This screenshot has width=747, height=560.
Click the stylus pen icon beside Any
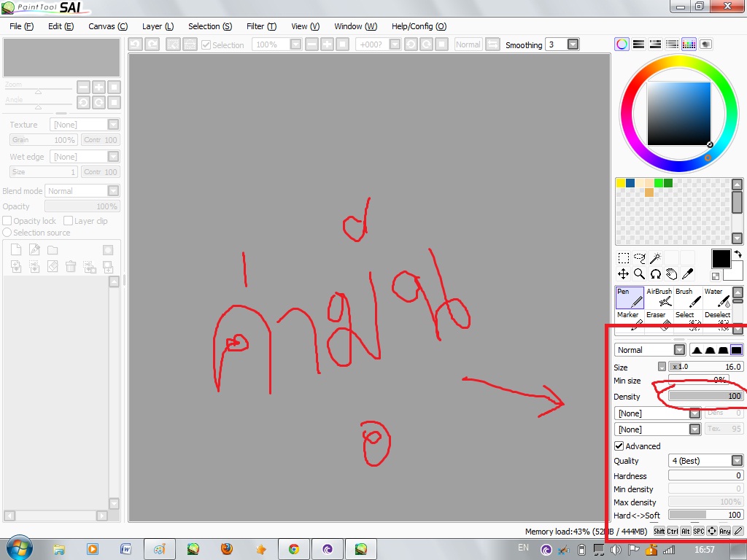pyautogui.click(x=738, y=531)
